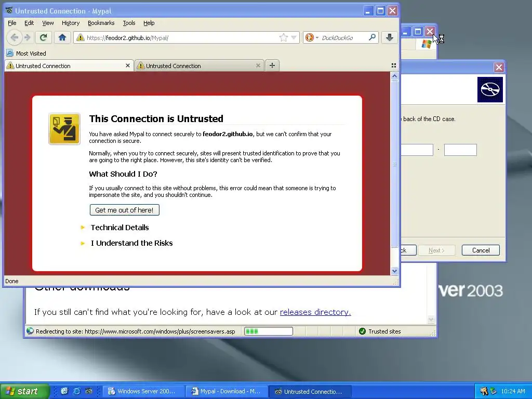Select first Untrusted Connection tab

tap(69, 65)
